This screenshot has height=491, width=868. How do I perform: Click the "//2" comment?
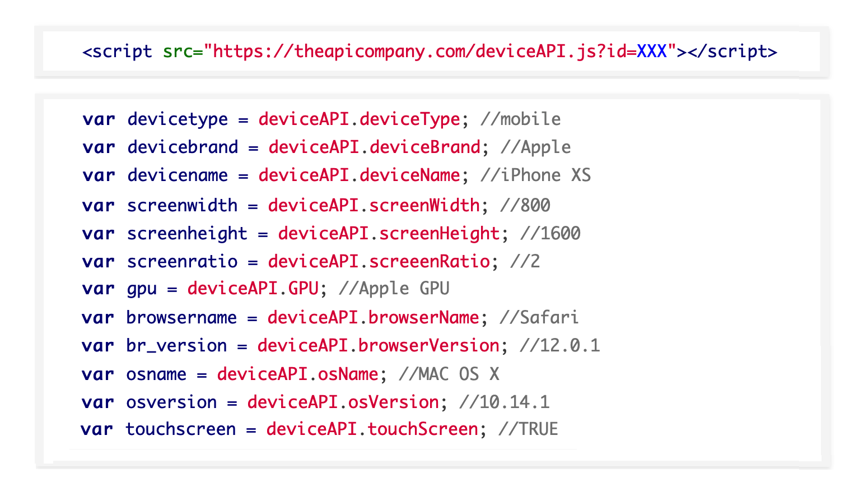[x=525, y=262]
